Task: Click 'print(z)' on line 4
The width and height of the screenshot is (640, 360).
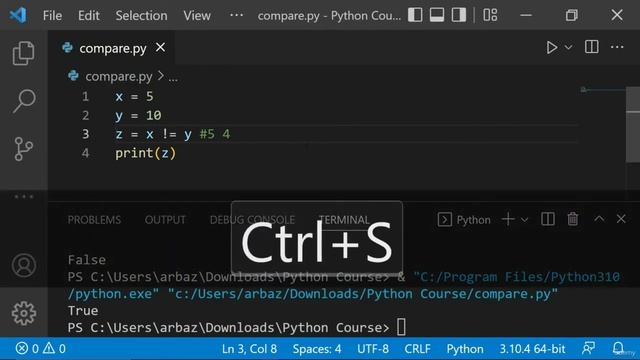Action: click(x=145, y=153)
